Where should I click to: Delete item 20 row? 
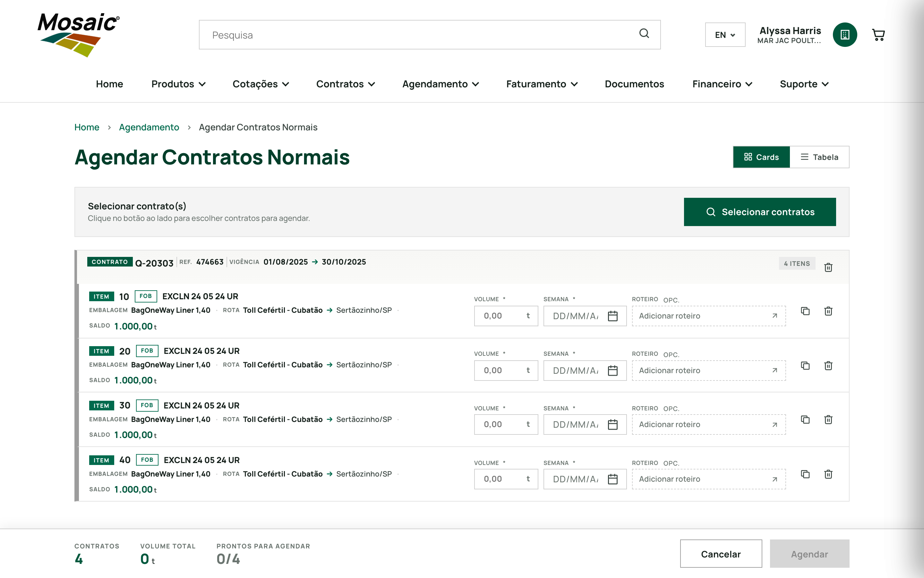[x=828, y=366]
